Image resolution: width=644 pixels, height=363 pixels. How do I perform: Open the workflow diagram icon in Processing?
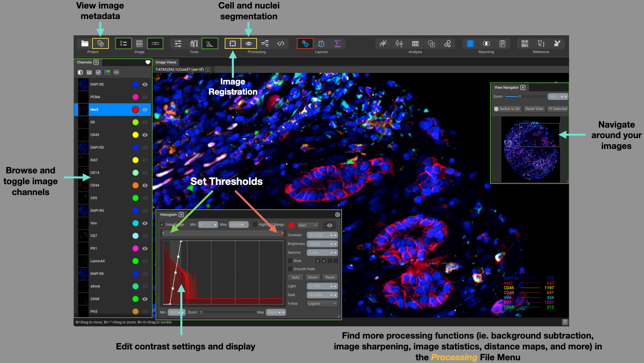(265, 43)
